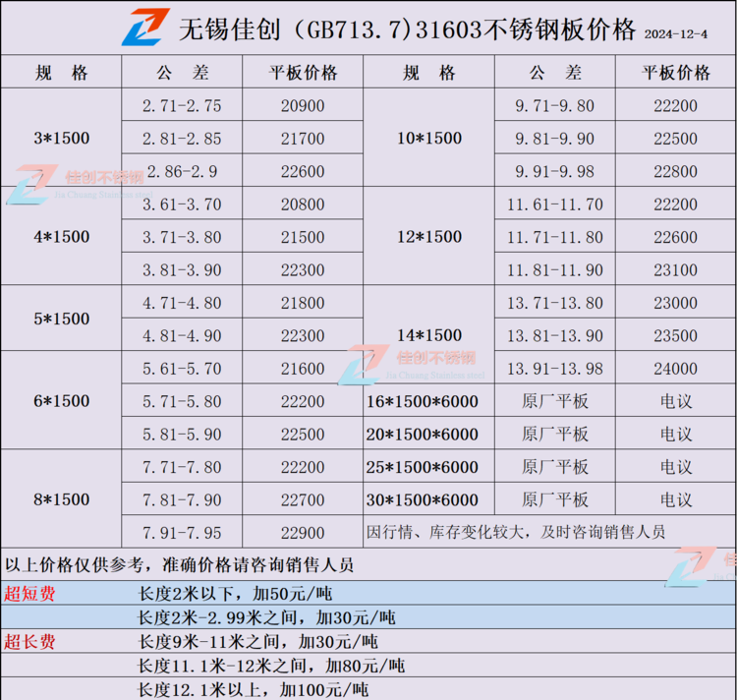Select the 5*1500 specification cell

[x=61, y=319]
